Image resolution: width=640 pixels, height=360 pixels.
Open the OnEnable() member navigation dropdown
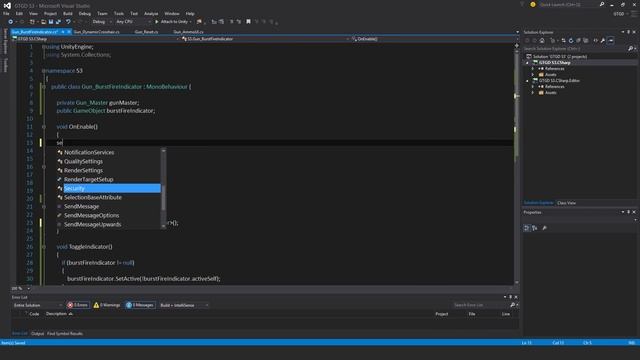[x=433, y=39]
